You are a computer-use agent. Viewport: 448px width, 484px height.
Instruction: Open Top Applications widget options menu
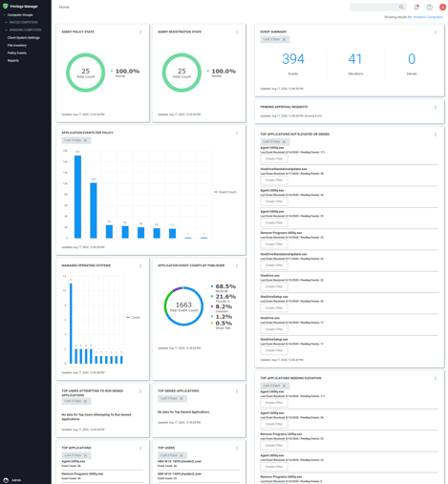140,448
